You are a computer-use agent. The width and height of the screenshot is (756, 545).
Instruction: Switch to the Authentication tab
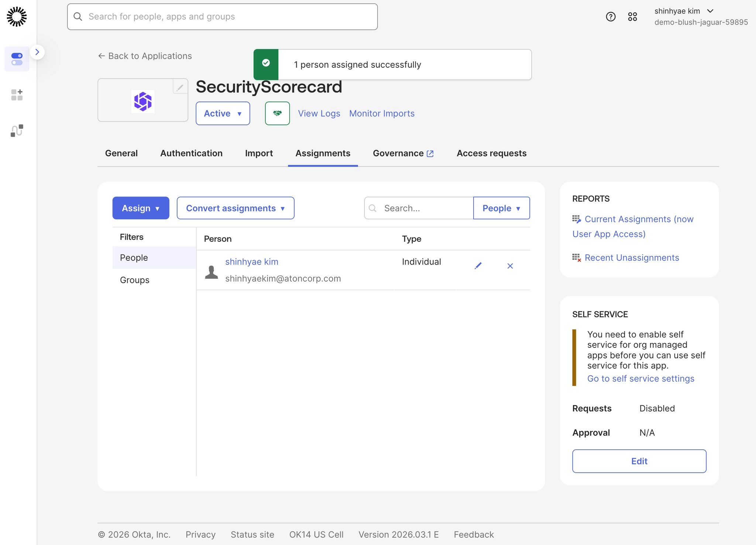tap(191, 153)
